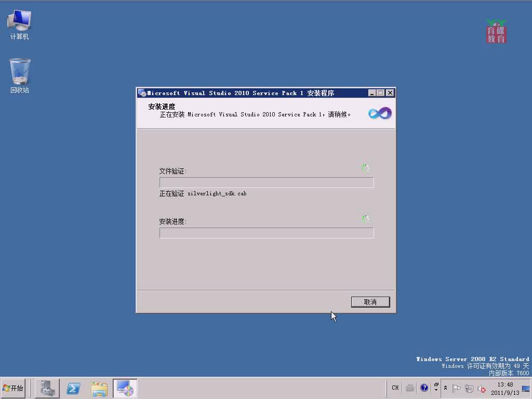The height and width of the screenshot is (399, 532).
Task: Minimize the Service Pack 1 setup window
Action: [x=372, y=93]
